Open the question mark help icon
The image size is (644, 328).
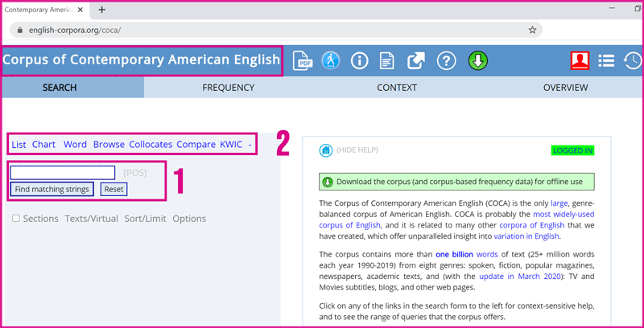coord(446,61)
